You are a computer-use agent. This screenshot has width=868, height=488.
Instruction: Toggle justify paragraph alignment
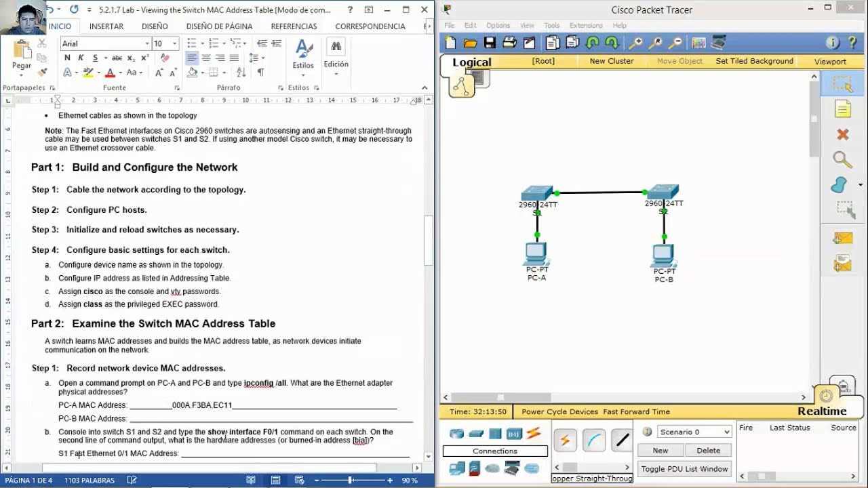pyautogui.click(x=234, y=58)
